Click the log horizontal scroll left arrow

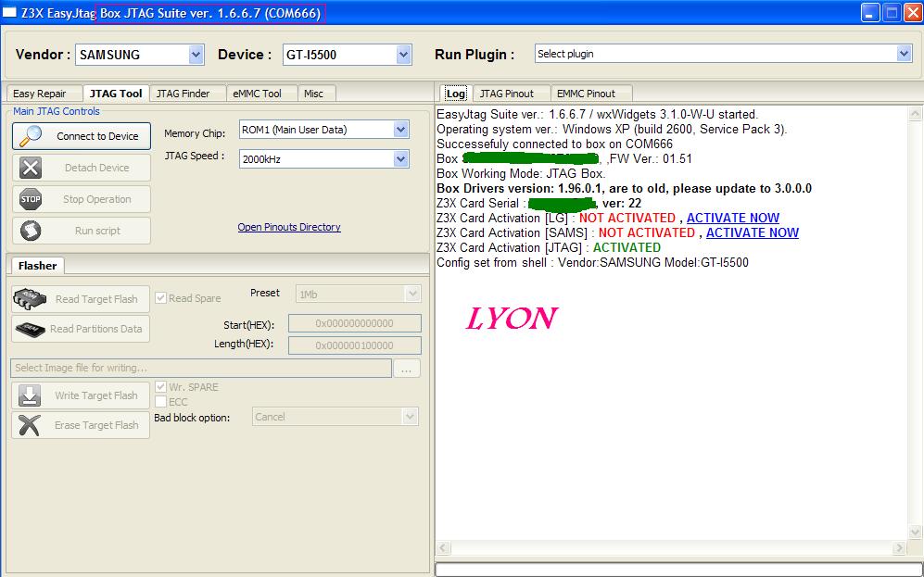[x=443, y=548]
